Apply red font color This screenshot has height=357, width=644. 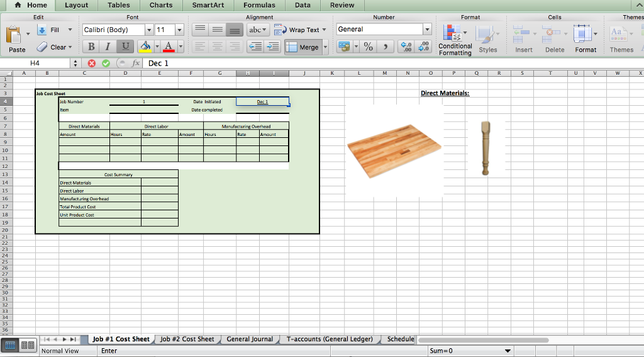(x=169, y=47)
